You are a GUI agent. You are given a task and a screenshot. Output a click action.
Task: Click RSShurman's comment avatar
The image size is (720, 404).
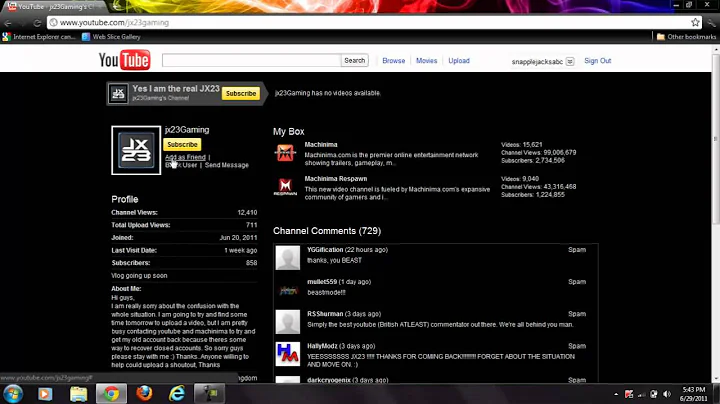[x=287, y=321]
